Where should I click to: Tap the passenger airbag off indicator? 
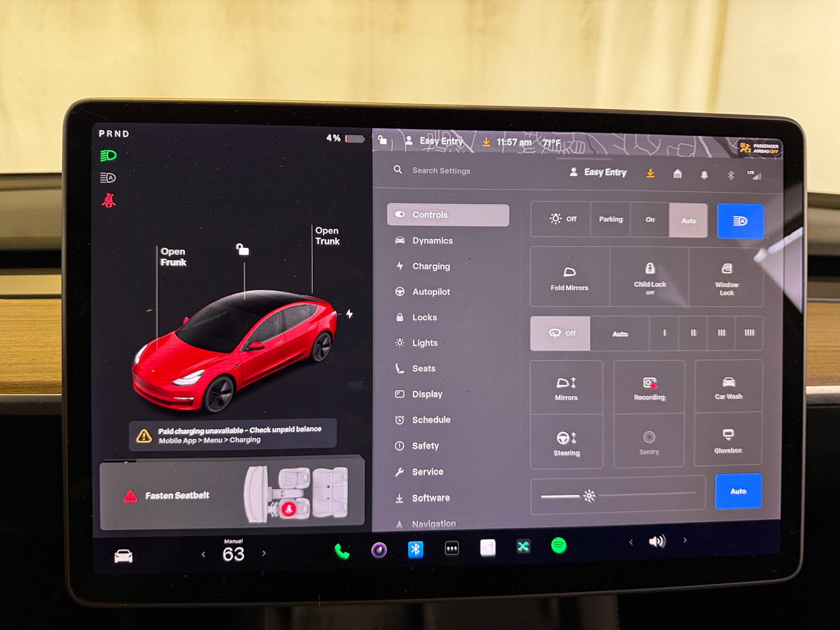[759, 148]
